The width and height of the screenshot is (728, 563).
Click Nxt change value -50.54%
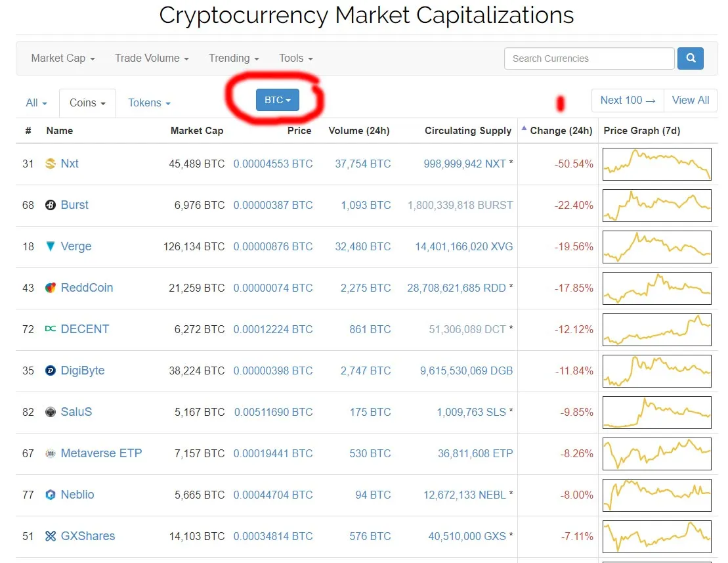pos(574,164)
